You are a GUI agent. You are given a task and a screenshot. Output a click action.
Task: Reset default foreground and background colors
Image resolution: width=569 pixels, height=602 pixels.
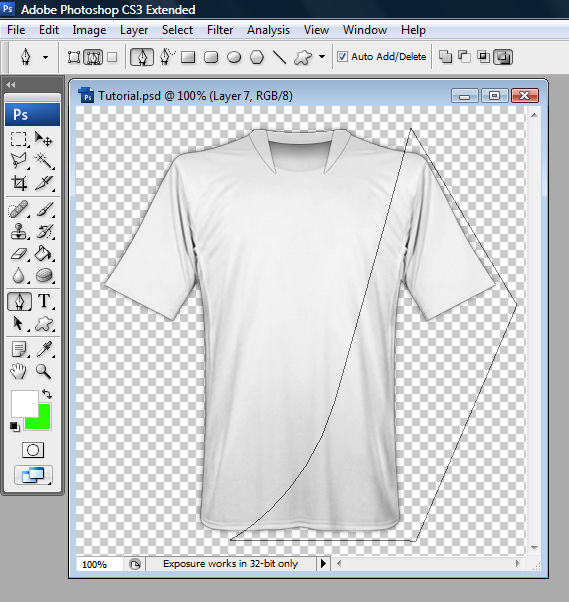pyautogui.click(x=15, y=427)
